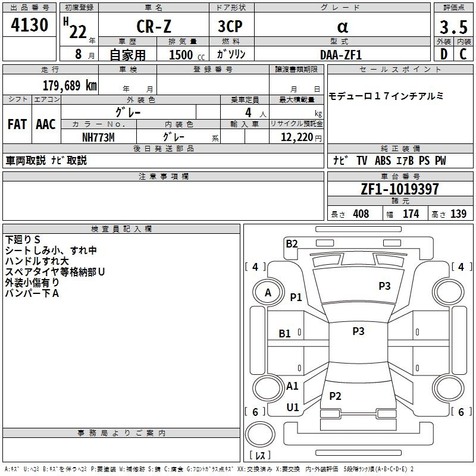The width and height of the screenshot is (476, 476).
Task: Click the A1 damage marker on the diagram
Action: click(292, 386)
